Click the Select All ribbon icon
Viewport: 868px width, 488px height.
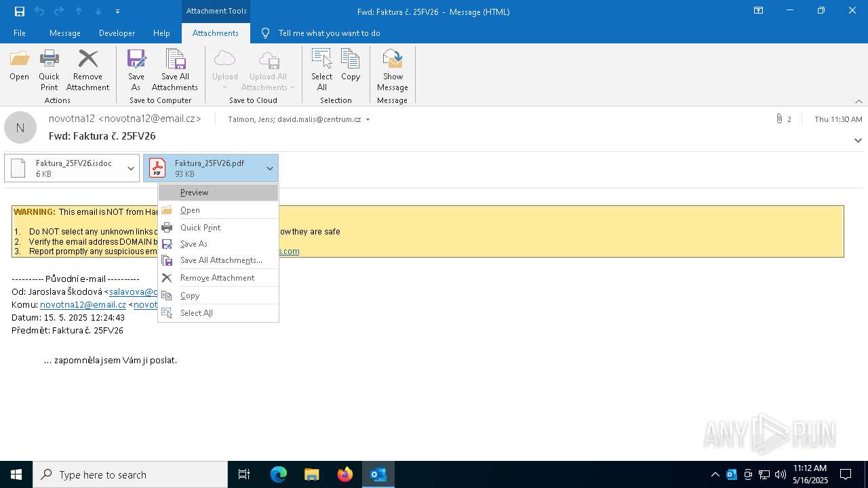click(322, 70)
